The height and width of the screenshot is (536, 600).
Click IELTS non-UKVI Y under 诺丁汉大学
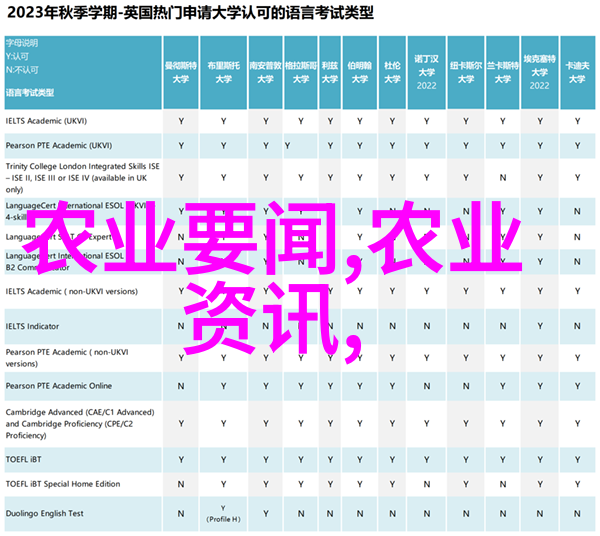426,292
